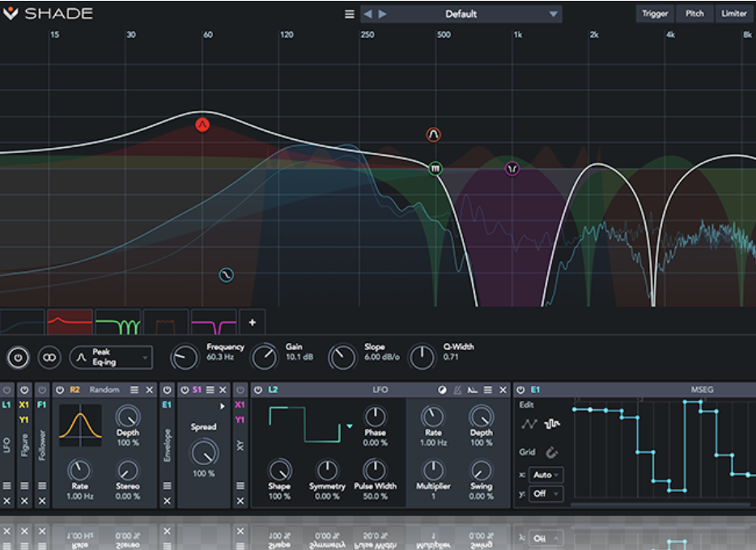Toggle power of the S1 modulator
756x550 pixels.
185,390
